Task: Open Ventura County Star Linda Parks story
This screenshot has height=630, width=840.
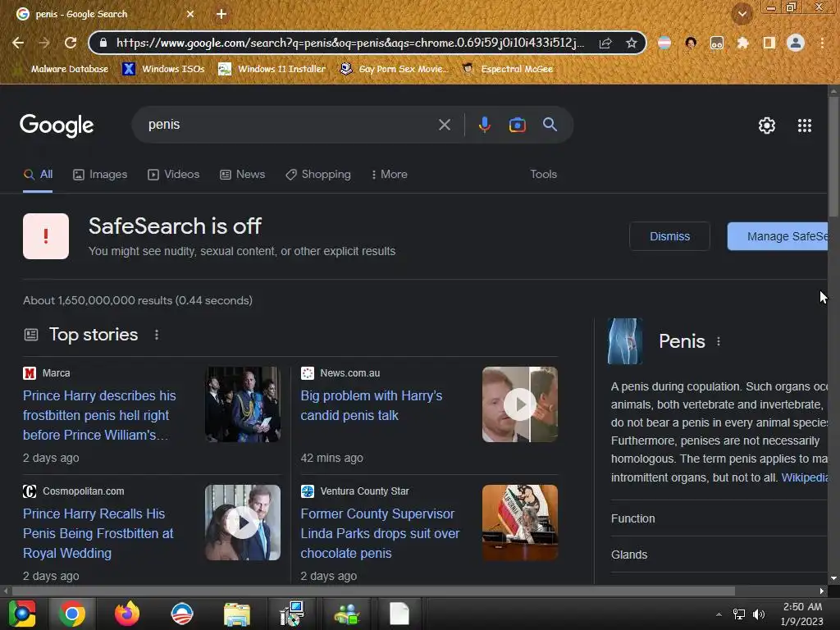Action: [x=380, y=533]
